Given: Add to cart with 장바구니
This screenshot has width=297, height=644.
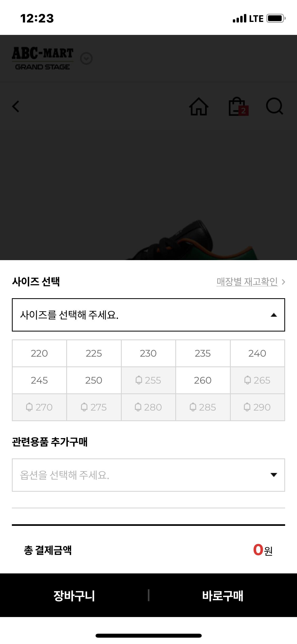Looking at the screenshot, I should coord(74,596).
